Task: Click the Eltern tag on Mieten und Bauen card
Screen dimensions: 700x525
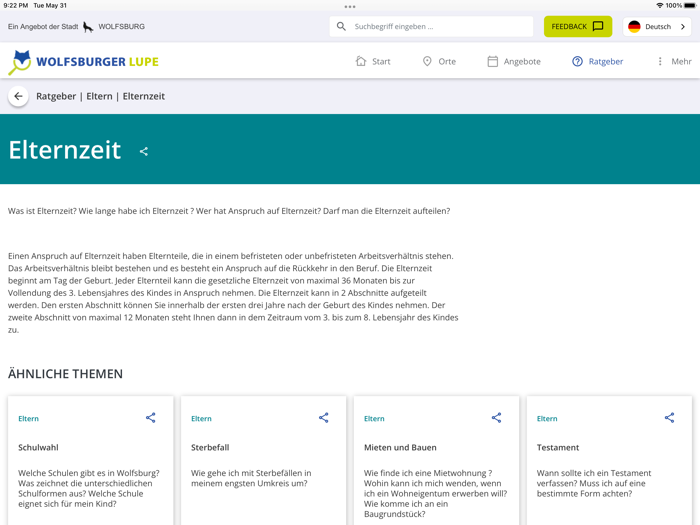Action: coord(374,419)
